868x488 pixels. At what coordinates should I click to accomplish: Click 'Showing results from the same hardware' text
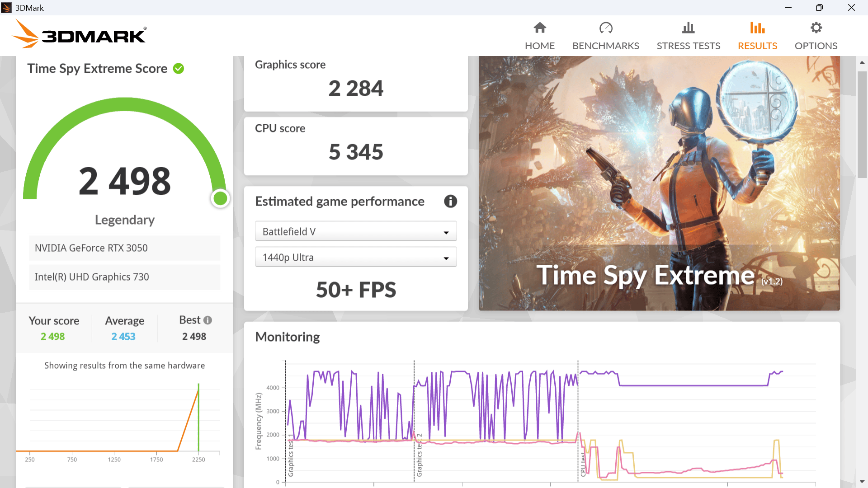tap(124, 366)
